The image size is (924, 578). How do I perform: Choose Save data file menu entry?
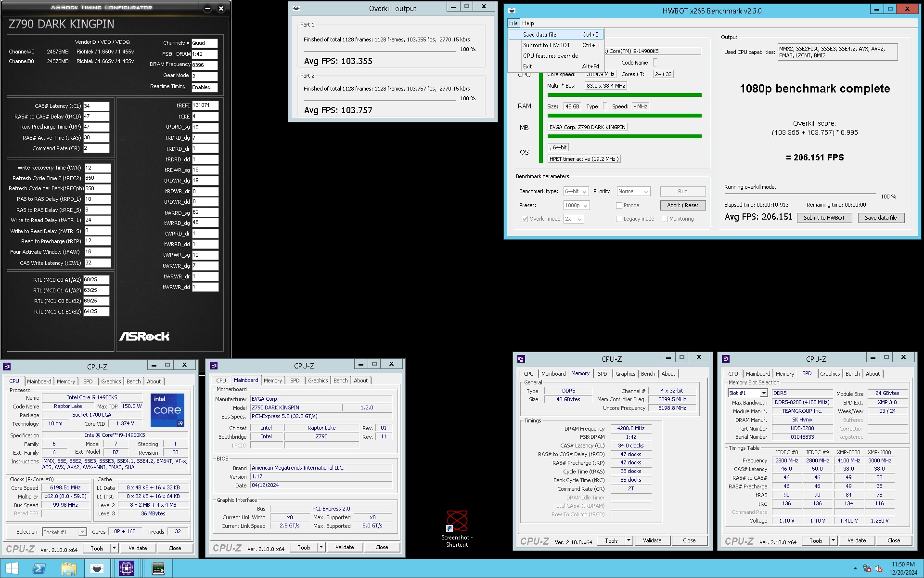556,35
